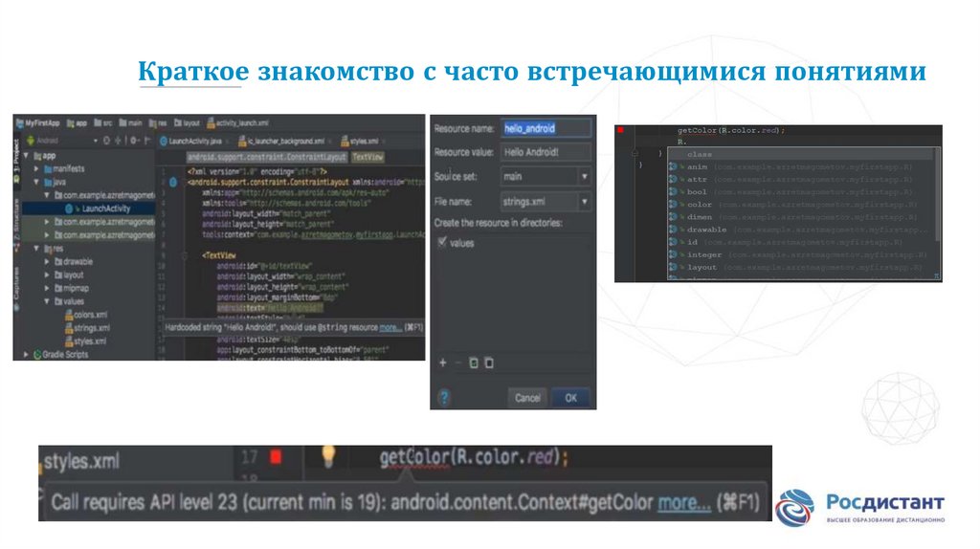Toggle the values directory checkbox

click(441, 243)
